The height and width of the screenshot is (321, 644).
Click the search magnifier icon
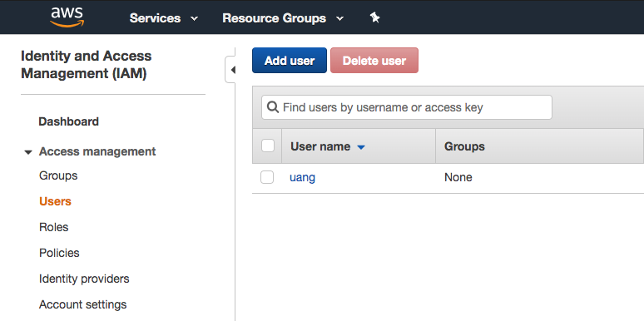(x=273, y=107)
